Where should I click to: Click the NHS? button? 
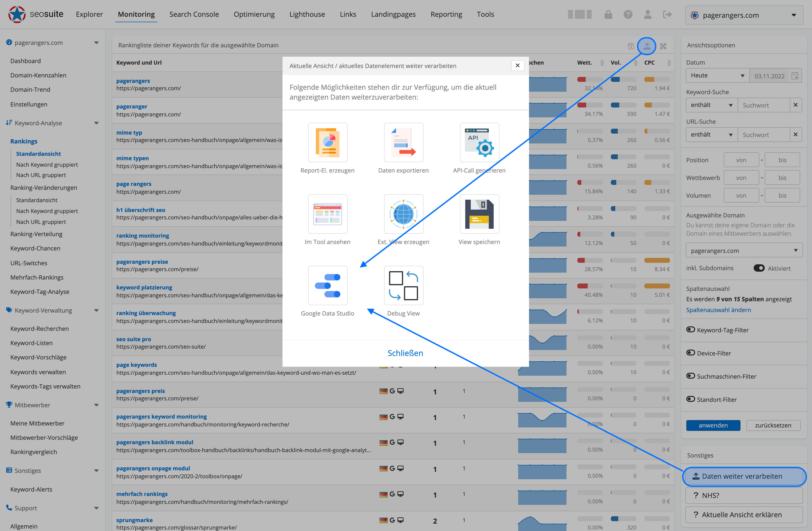click(744, 496)
